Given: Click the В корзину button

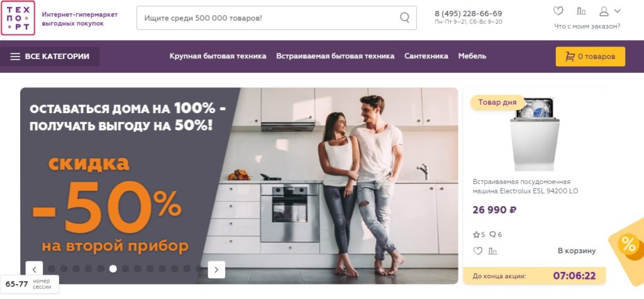Looking at the screenshot, I should [x=576, y=251].
